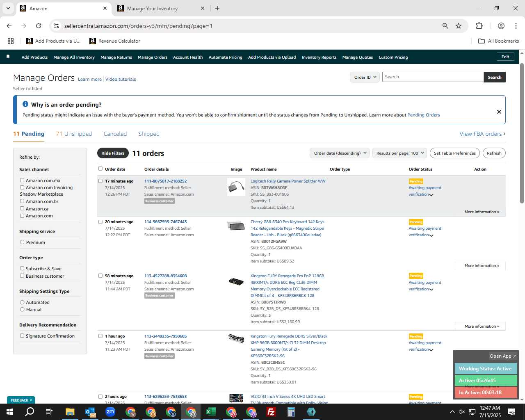Switch to the Canceled orders tab
The image size is (525, 420).
[x=115, y=134]
